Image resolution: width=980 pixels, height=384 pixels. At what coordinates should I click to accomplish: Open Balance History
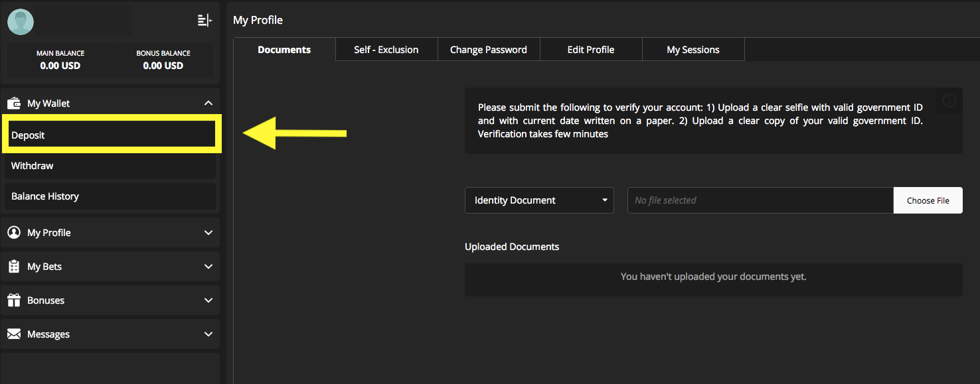tap(110, 196)
